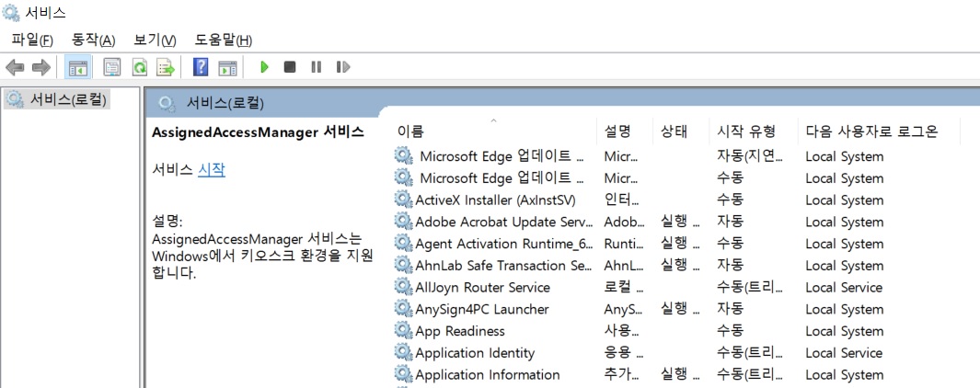Image resolution: width=980 pixels, height=388 pixels.
Task: Restart service with restart icon
Action: coord(343,67)
